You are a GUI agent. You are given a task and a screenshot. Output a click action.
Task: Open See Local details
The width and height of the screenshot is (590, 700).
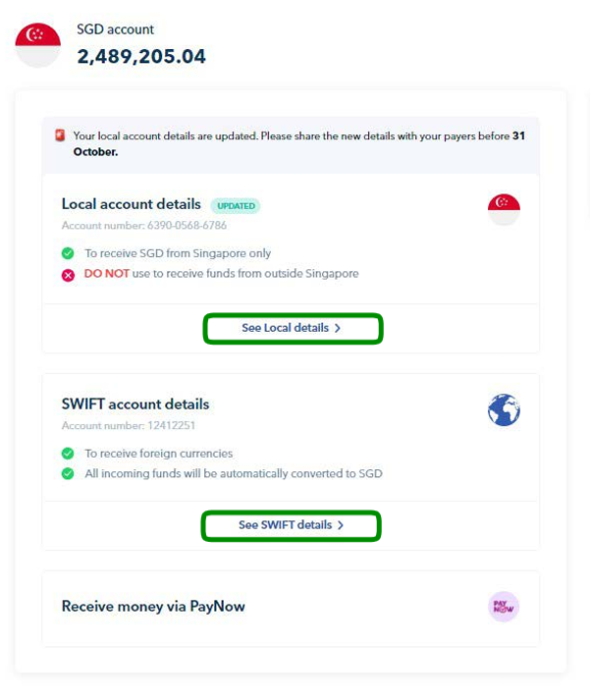[293, 329]
